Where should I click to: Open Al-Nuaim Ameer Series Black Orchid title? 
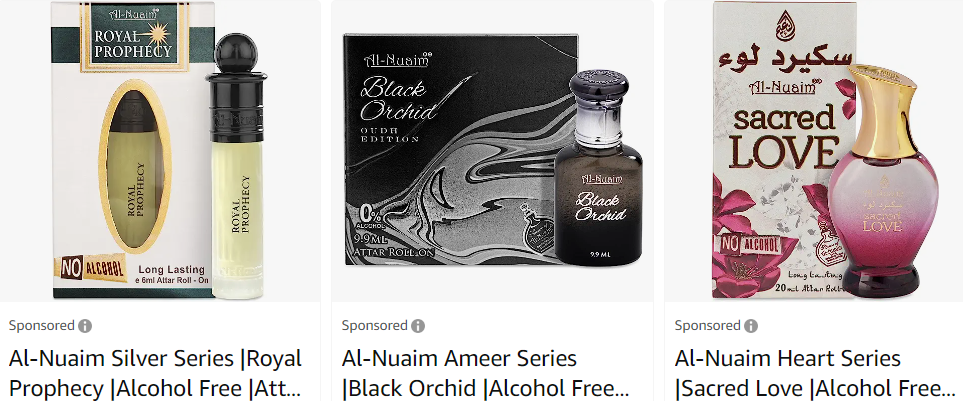coord(485,373)
